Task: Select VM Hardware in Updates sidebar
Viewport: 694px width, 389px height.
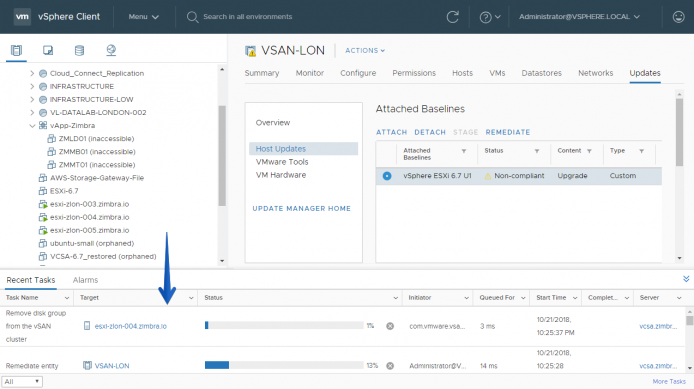Action: tap(281, 175)
